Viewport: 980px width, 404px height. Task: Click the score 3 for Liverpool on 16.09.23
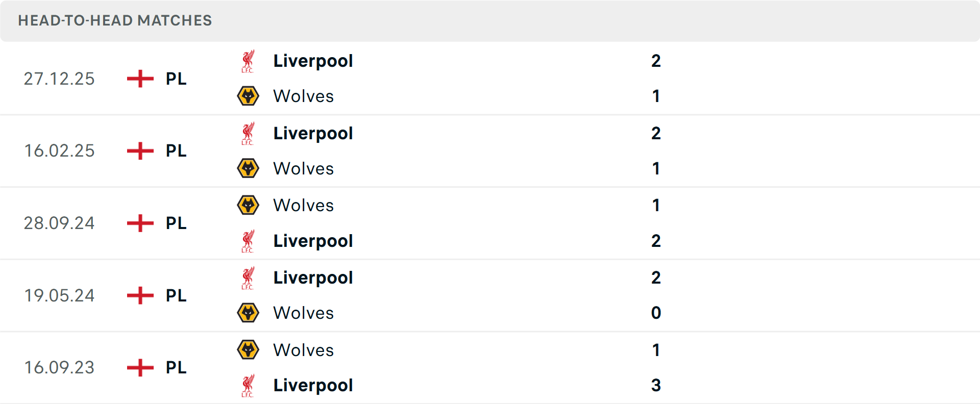tap(656, 385)
